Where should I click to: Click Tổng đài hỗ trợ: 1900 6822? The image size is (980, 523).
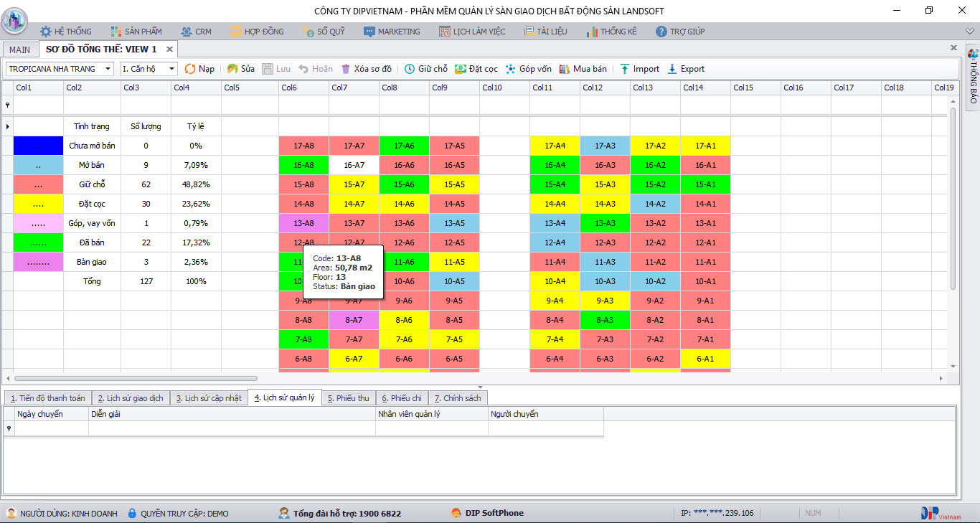pos(339,513)
